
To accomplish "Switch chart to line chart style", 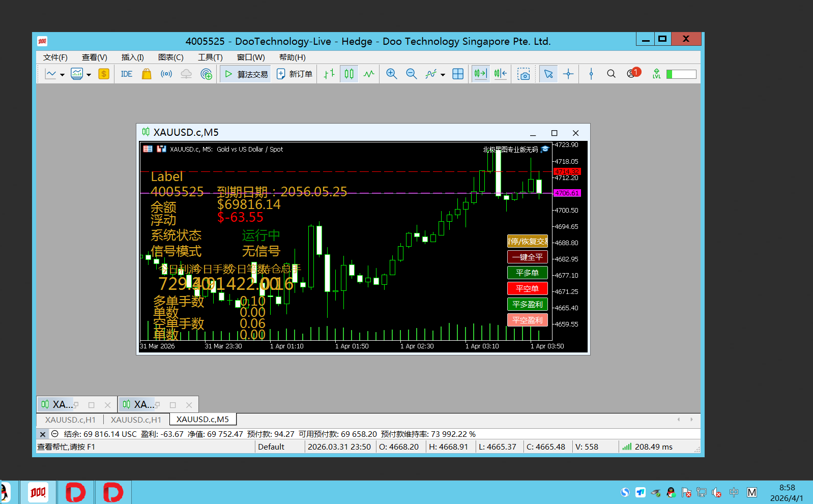I will tap(369, 74).
